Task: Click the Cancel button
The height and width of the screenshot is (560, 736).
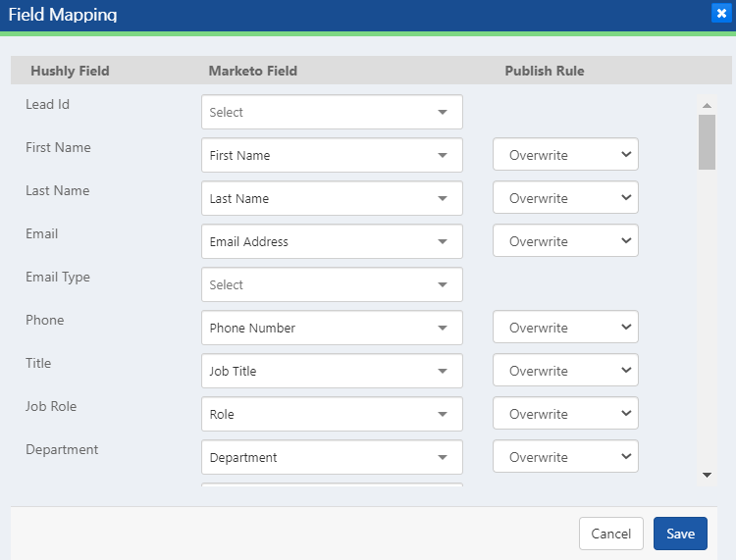Action: 611,534
